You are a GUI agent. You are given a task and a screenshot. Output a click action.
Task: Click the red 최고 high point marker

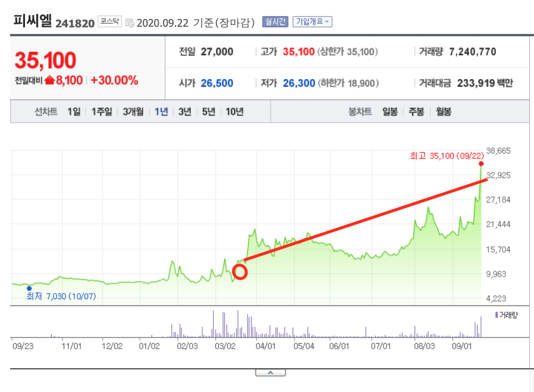[481, 164]
